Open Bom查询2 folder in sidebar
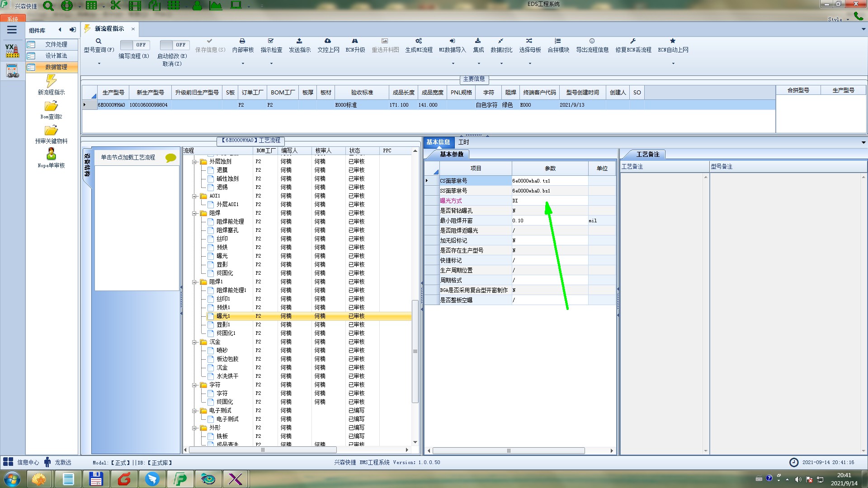 pos(51,107)
